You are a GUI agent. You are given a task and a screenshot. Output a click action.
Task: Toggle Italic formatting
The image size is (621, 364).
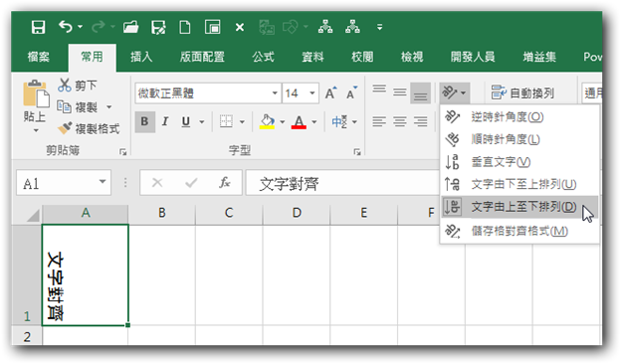pyautogui.click(x=165, y=121)
